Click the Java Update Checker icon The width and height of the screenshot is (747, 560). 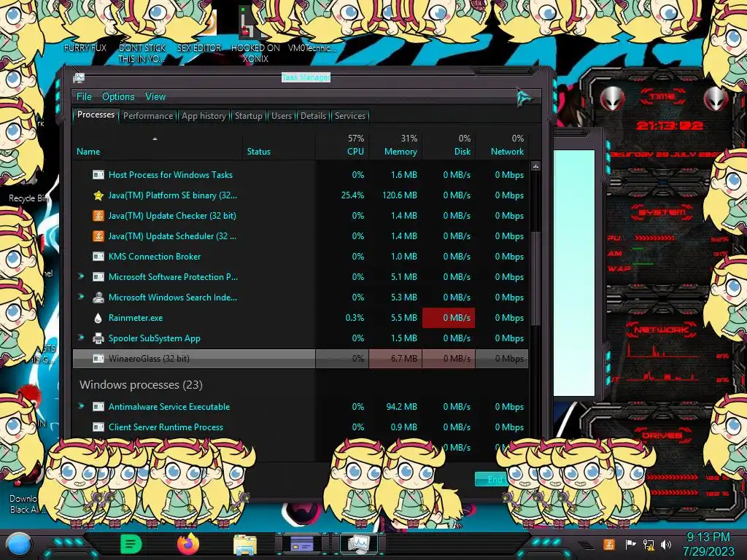[x=98, y=216]
